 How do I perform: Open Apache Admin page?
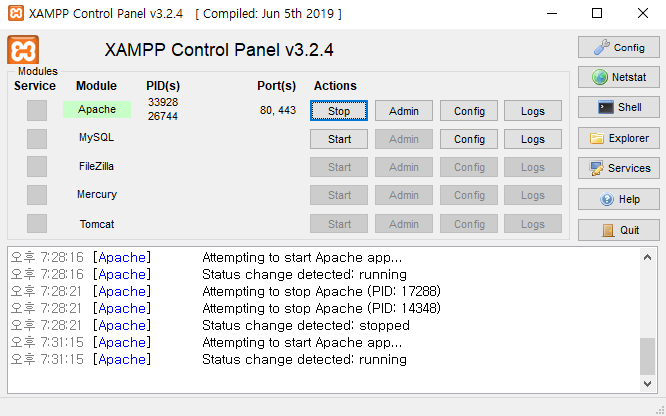(404, 111)
